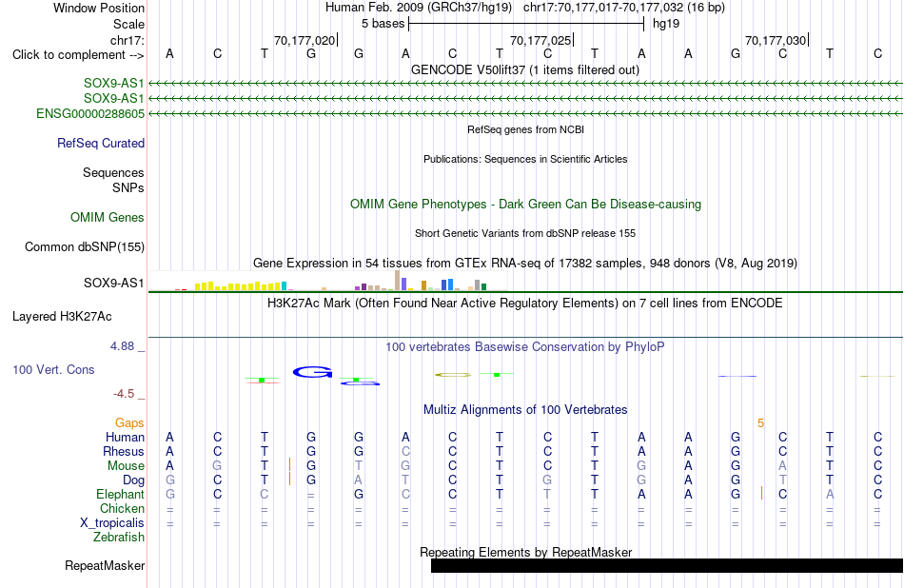Viewport: 904px width, 588px height.
Task: Open the 100 Vert. Cons track label
Action: tap(53, 369)
